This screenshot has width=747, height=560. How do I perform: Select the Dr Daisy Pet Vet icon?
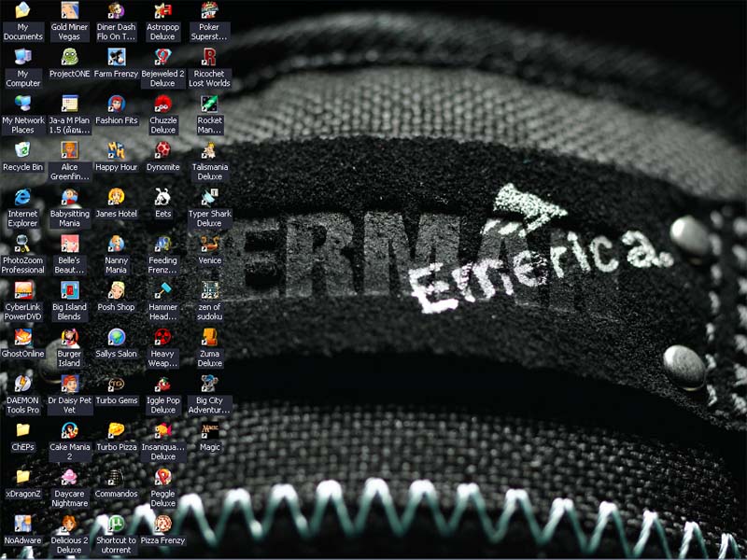(69, 384)
